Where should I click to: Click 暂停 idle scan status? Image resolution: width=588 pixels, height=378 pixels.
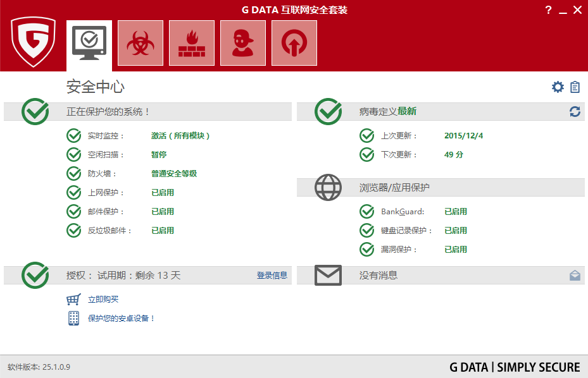click(x=159, y=154)
